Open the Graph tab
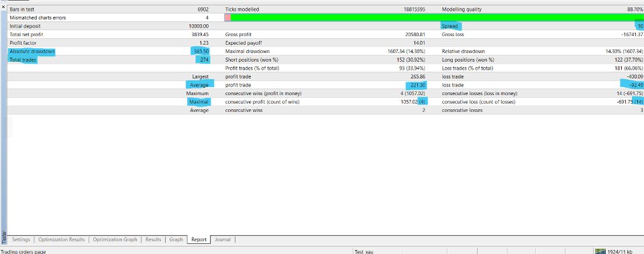Viewport: 644px width, 254px height. pos(176,240)
